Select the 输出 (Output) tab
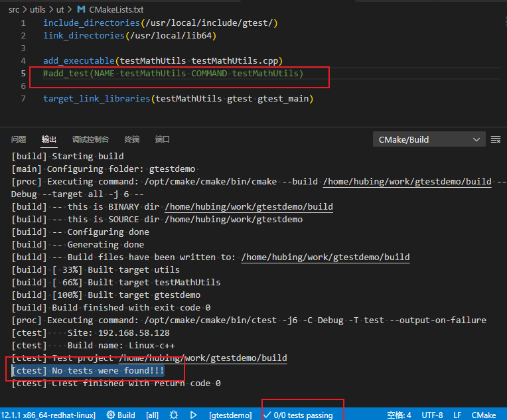The width and height of the screenshot is (507, 420). (49, 139)
